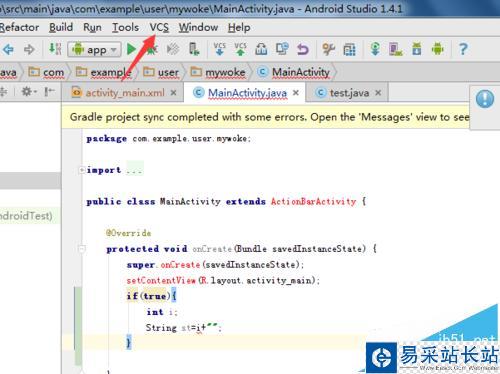Click the Back navigation arrow

tap(8, 49)
